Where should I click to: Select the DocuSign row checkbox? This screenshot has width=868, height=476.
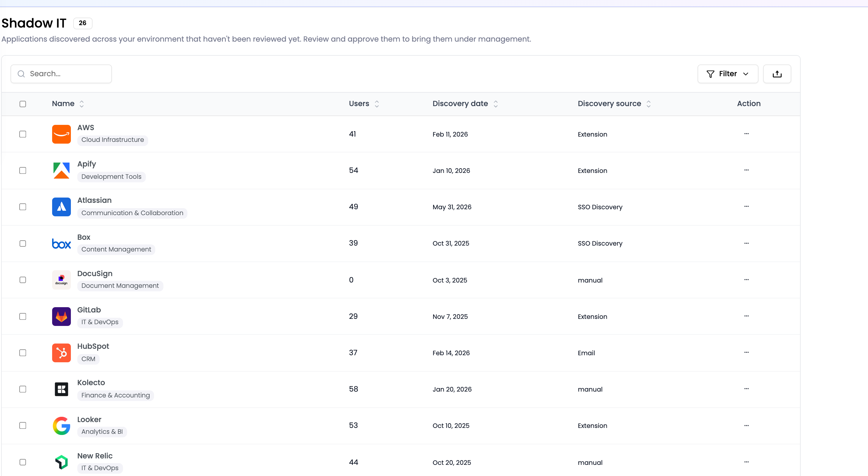coord(23,280)
